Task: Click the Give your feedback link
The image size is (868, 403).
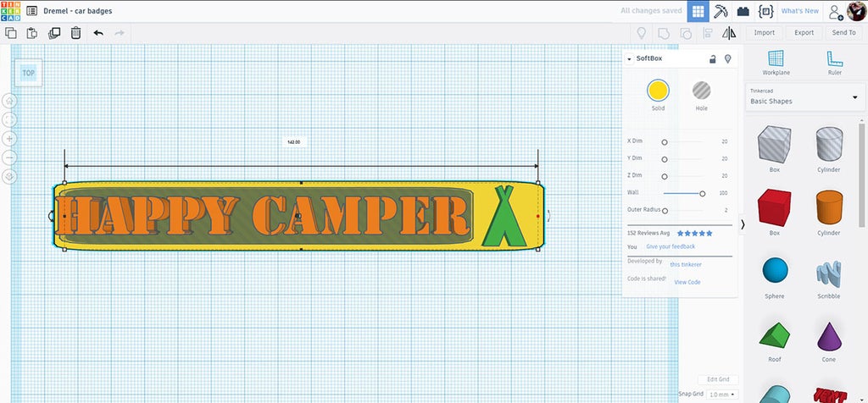Action: click(670, 246)
